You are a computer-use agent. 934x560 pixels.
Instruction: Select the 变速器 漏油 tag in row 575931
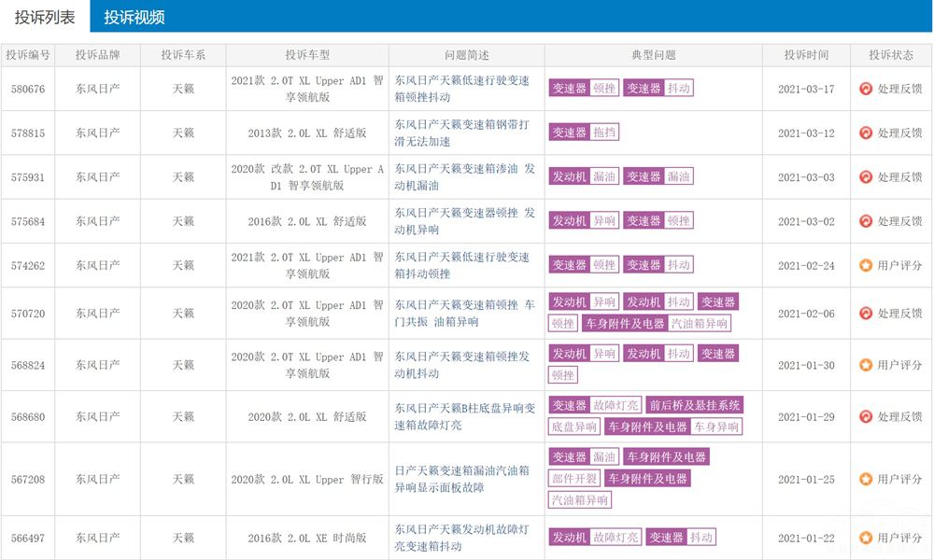click(x=658, y=176)
